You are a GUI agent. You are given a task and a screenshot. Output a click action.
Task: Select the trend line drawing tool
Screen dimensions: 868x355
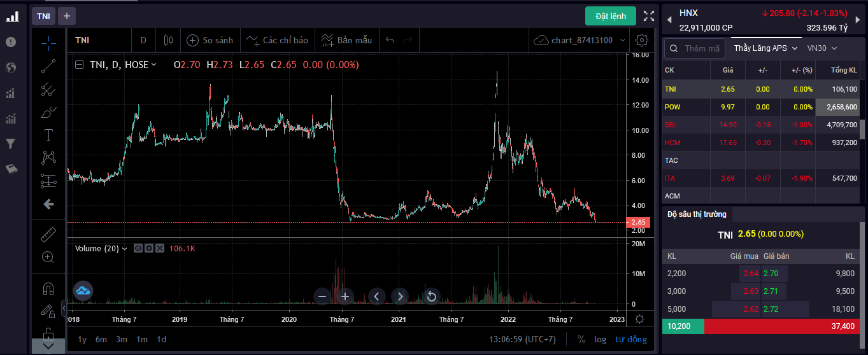tap(48, 66)
